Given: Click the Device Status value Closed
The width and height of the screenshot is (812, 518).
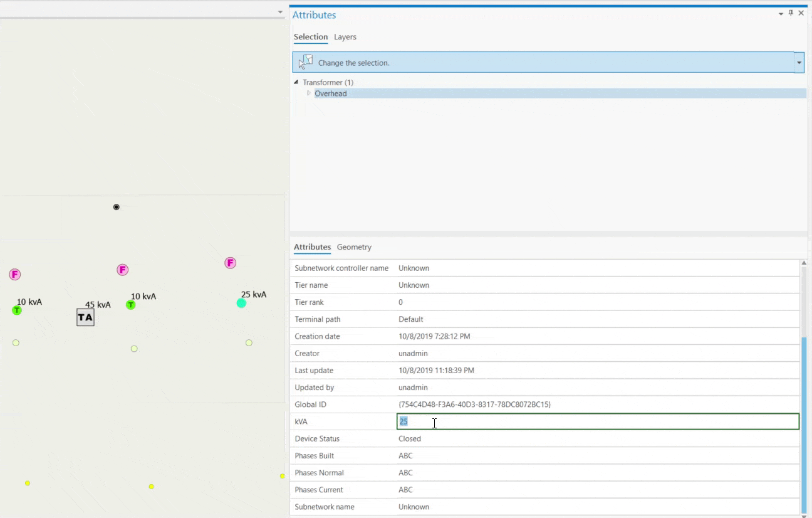Looking at the screenshot, I should point(410,438).
